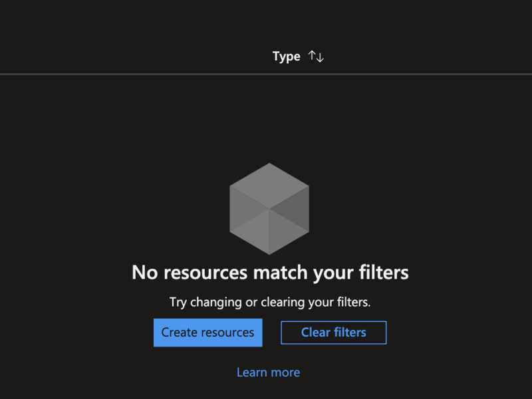Click the ascending arrow of the sort icon
The height and width of the screenshot is (399, 532).
point(312,57)
